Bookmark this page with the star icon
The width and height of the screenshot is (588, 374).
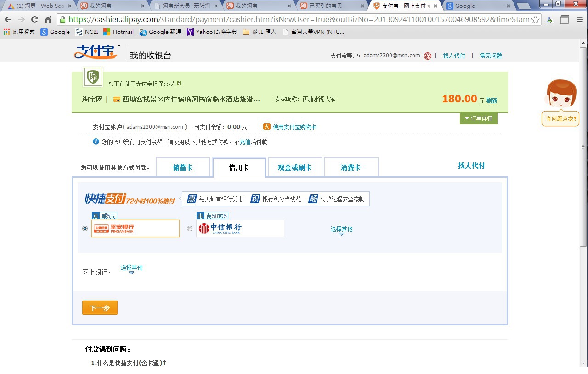(535, 20)
